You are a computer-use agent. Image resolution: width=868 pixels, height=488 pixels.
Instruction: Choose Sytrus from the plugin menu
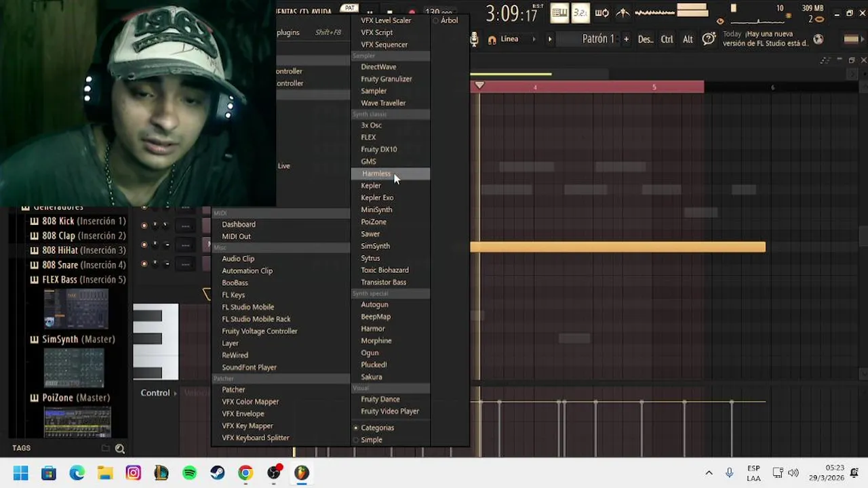391,258
